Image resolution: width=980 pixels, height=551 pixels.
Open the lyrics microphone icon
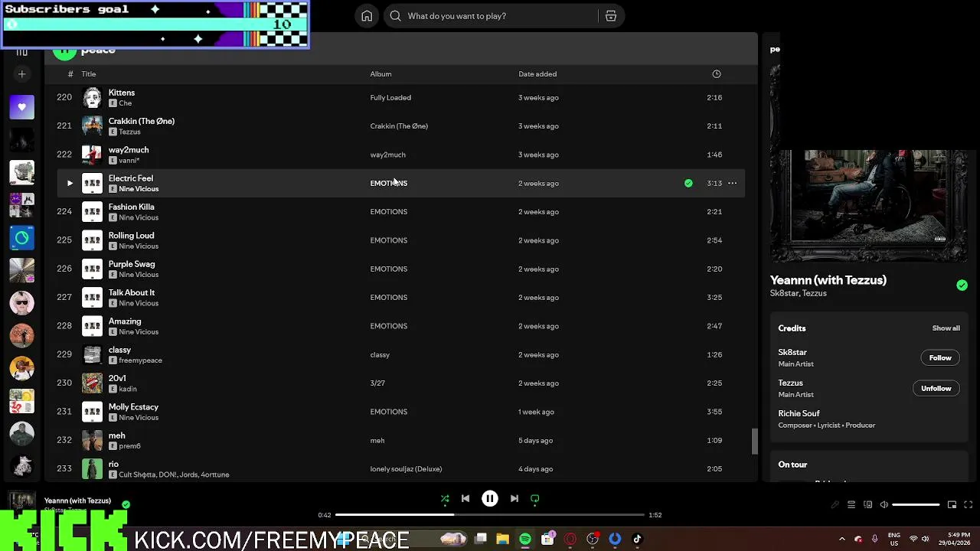(x=835, y=505)
